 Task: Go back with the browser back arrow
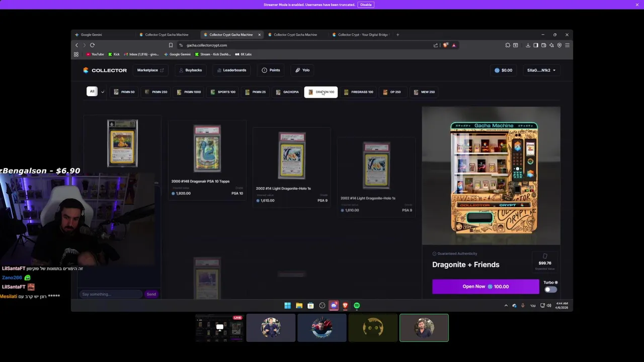[76, 45]
